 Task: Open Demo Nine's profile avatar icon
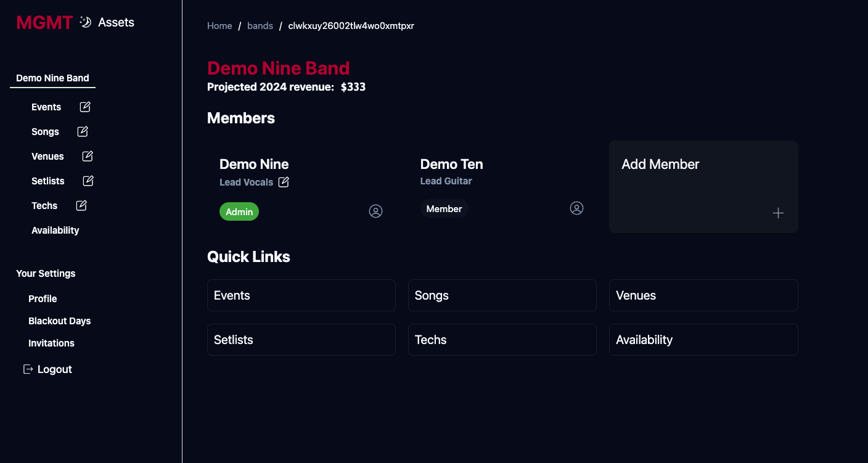(375, 211)
